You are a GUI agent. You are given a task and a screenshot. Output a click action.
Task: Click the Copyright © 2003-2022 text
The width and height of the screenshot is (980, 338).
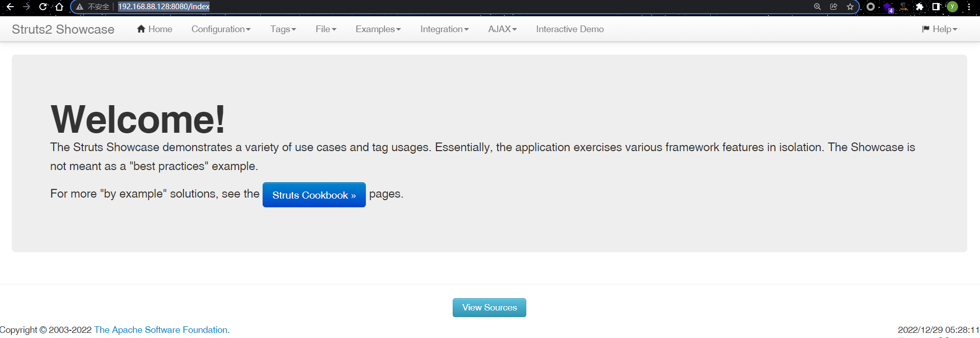pyautogui.click(x=46, y=330)
